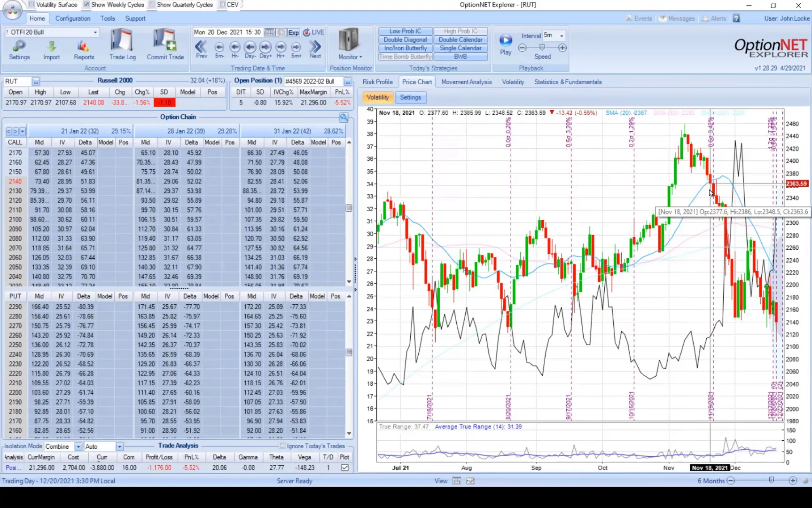This screenshot has width=812, height=508.
Task: Click the trading date and time field
Action: [x=227, y=32]
